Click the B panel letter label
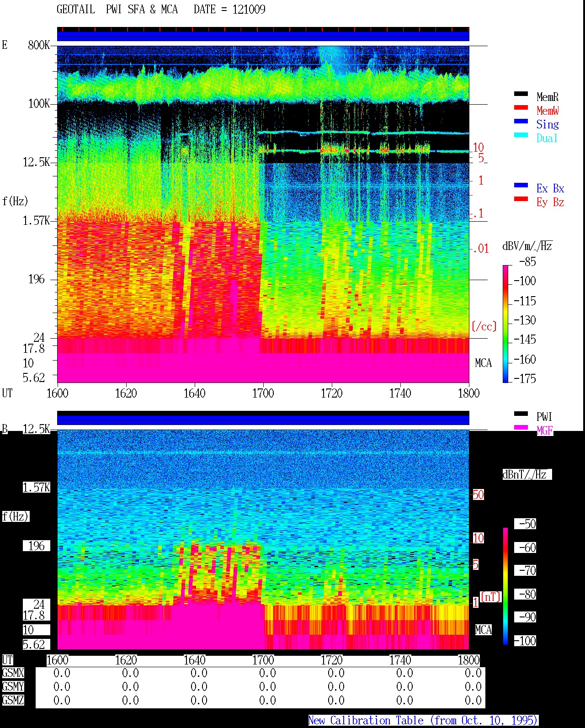The height and width of the screenshot is (728, 585). (5, 429)
